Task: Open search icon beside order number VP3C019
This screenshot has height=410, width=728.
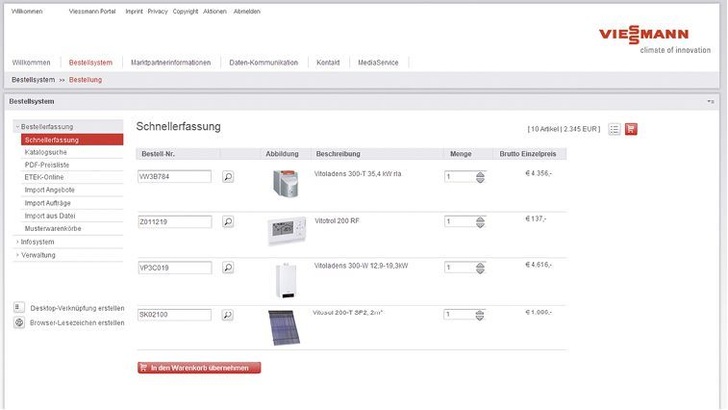Action: (x=228, y=267)
